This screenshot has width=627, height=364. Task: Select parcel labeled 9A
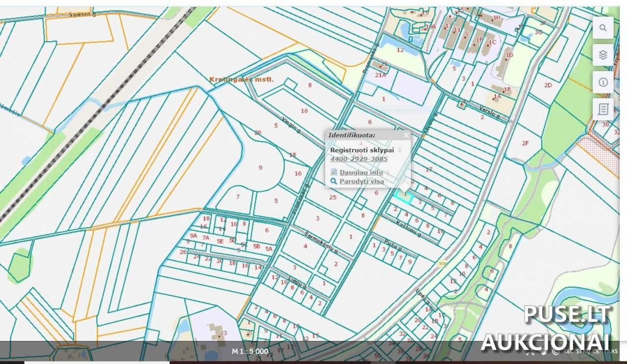tap(193, 236)
